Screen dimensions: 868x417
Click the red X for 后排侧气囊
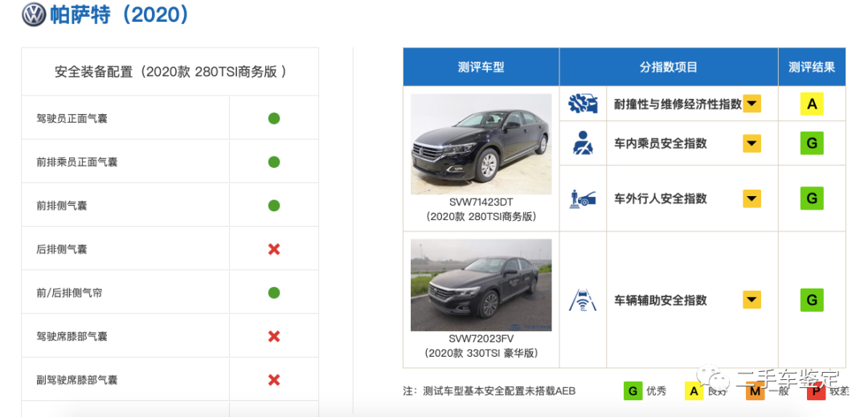click(274, 249)
